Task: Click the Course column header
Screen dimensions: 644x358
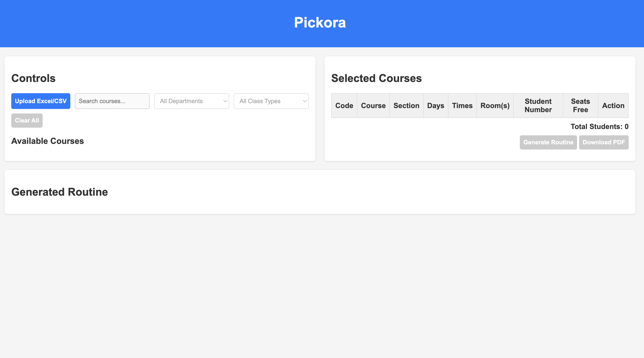Action: [373, 105]
